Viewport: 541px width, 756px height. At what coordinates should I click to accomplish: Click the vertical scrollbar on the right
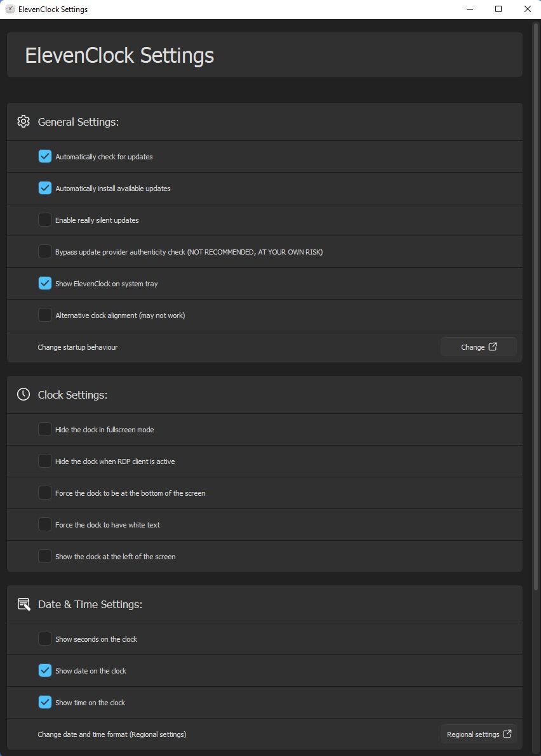coord(535,305)
